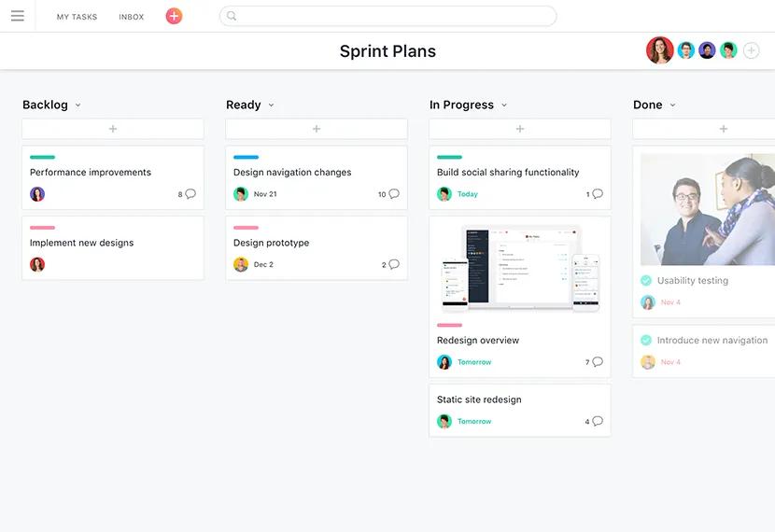Click comment bubble on Static site redesign
The height and width of the screenshot is (532, 775).
(x=598, y=422)
